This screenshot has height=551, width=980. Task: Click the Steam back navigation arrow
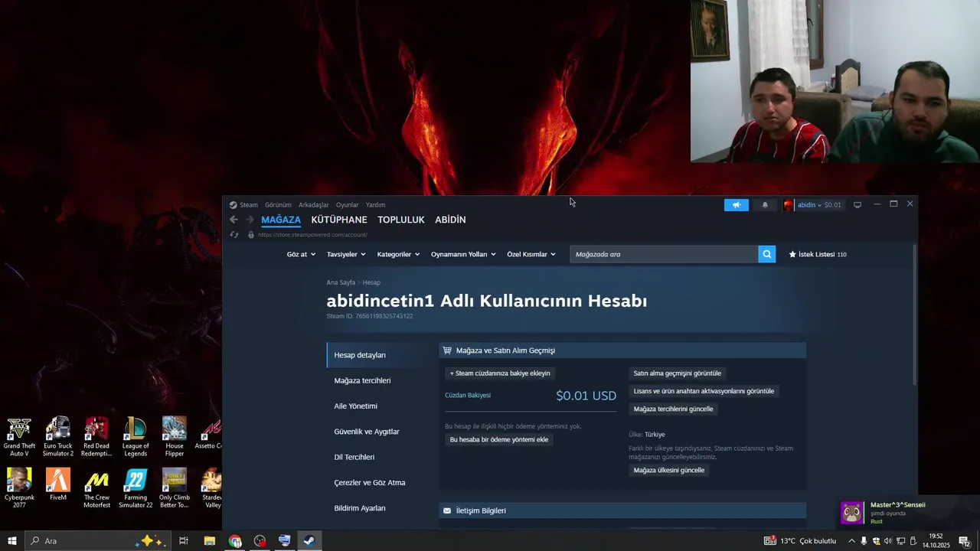tap(234, 220)
